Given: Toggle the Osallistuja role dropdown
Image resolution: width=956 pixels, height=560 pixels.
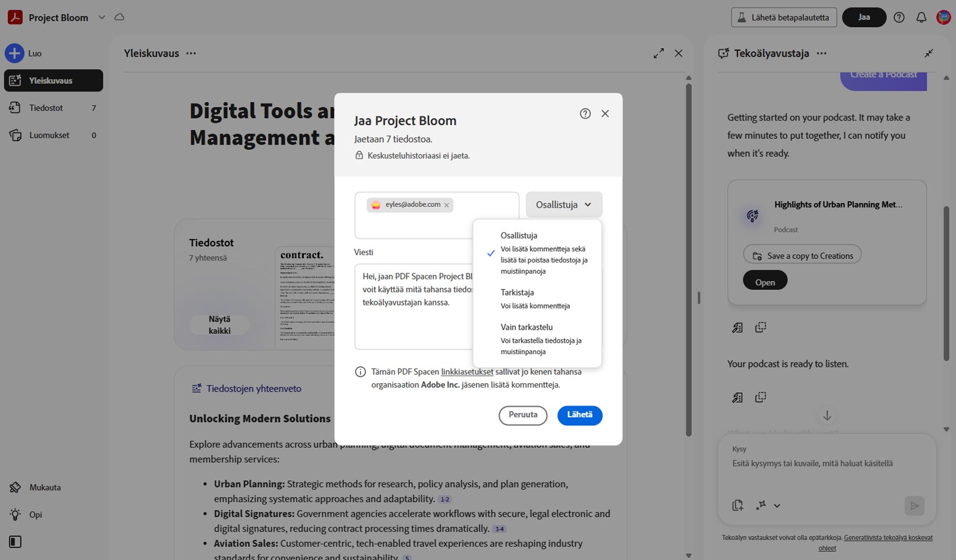Looking at the screenshot, I should 564,205.
